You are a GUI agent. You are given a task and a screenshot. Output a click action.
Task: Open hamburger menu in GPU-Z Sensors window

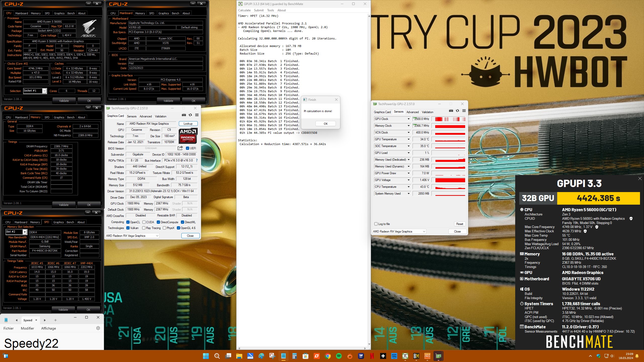[x=464, y=111]
